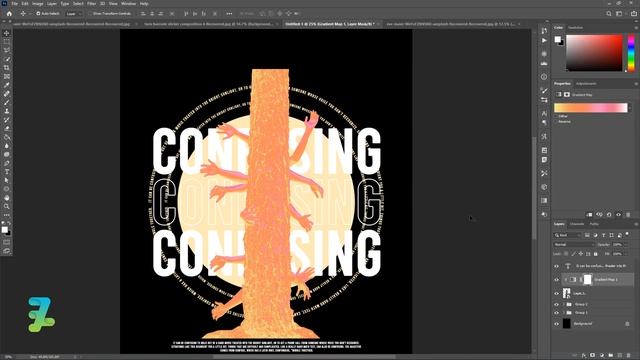This screenshot has height=360, width=640.
Task: Create a new group from Layers panel bottom
Action: (611, 356)
